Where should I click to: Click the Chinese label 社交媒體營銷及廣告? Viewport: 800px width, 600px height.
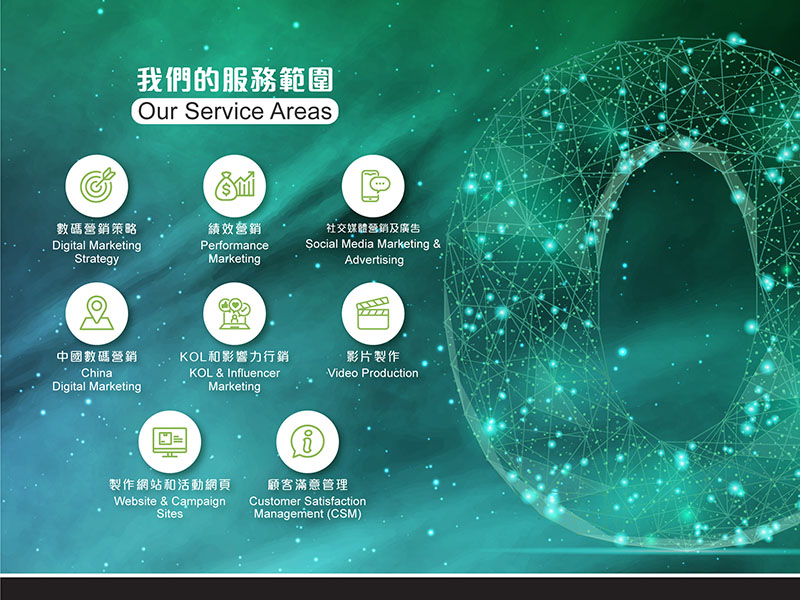[x=373, y=228]
